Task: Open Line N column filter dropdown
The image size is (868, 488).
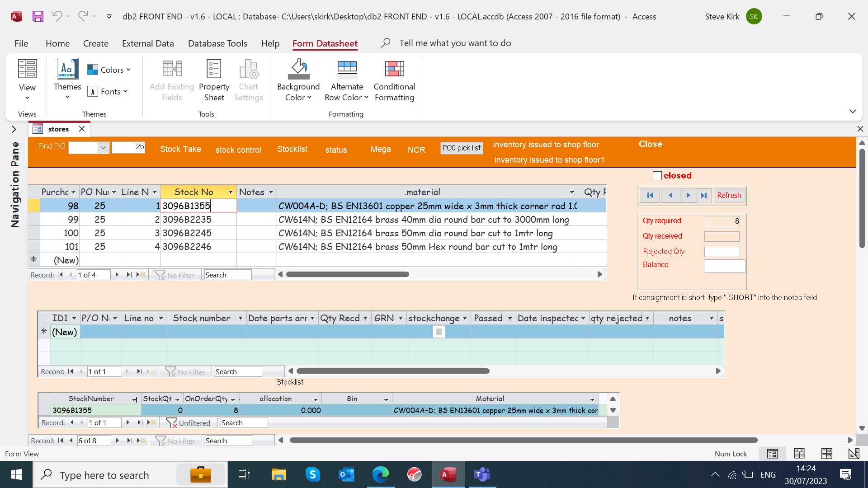Action: (x=154, y=192)
